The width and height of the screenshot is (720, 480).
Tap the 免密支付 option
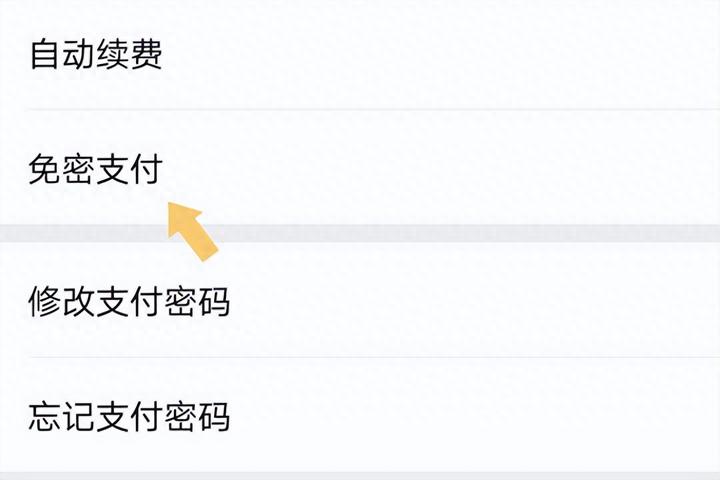(360, 170)
